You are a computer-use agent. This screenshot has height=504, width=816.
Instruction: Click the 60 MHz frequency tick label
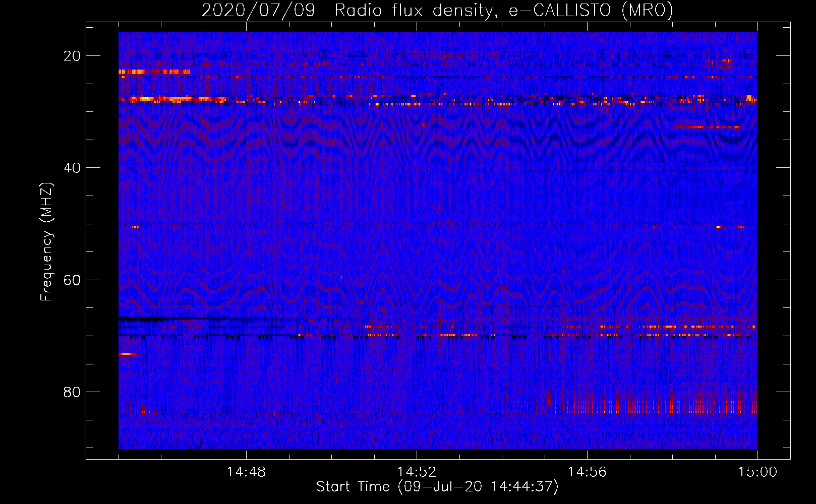coord(72,280)
